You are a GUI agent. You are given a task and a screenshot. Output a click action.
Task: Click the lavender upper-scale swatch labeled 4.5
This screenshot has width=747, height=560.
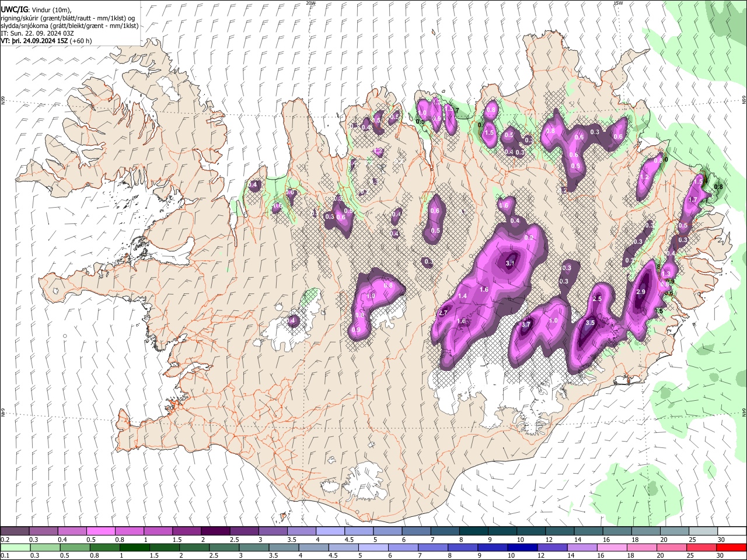tap(358, 531)
